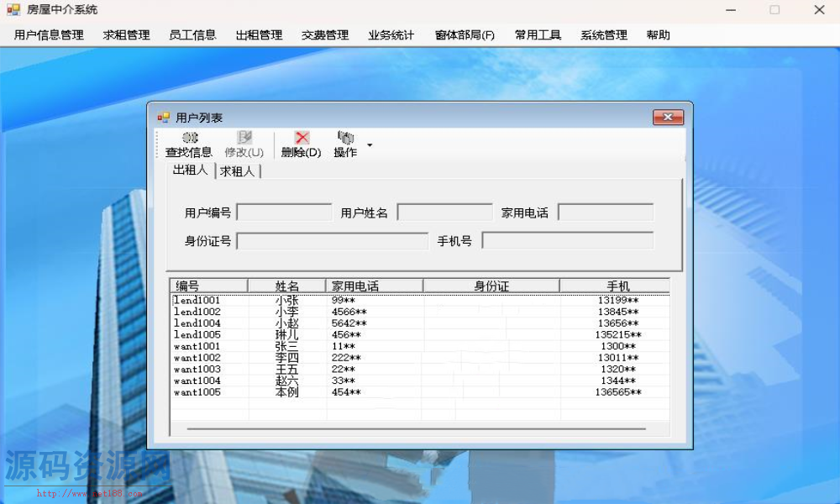The image size is (840, 504).
Task: Click the 用户编号 input field
Action: click(284, 213)
